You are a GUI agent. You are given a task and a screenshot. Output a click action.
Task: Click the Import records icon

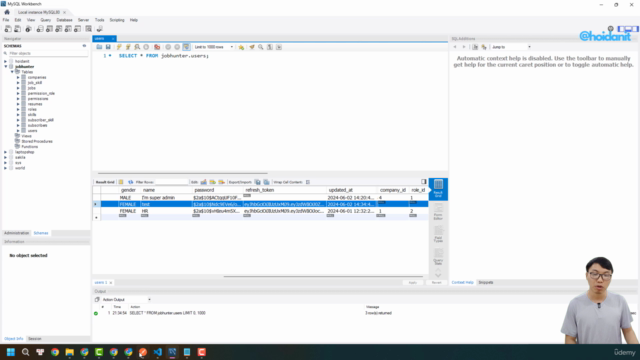coord(267,182)
